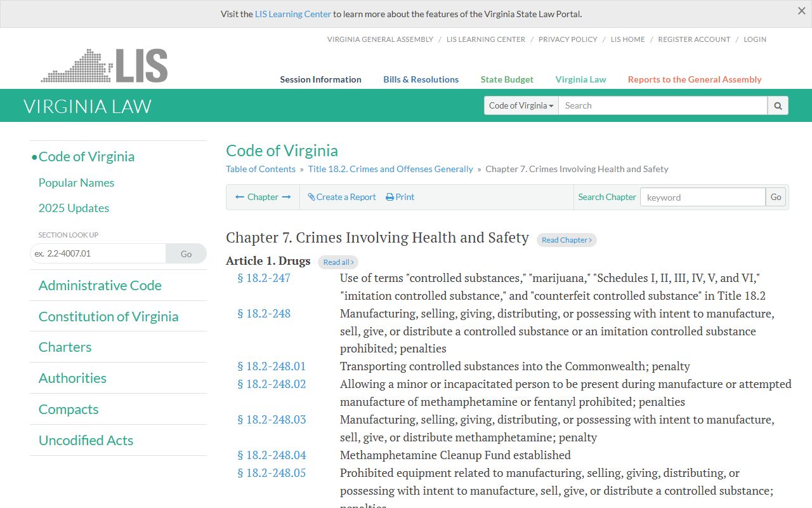Dismiss the Learning Center banner
Image resolution: width=812 pixels, height=508 pixels.
[x=801, y=11]
